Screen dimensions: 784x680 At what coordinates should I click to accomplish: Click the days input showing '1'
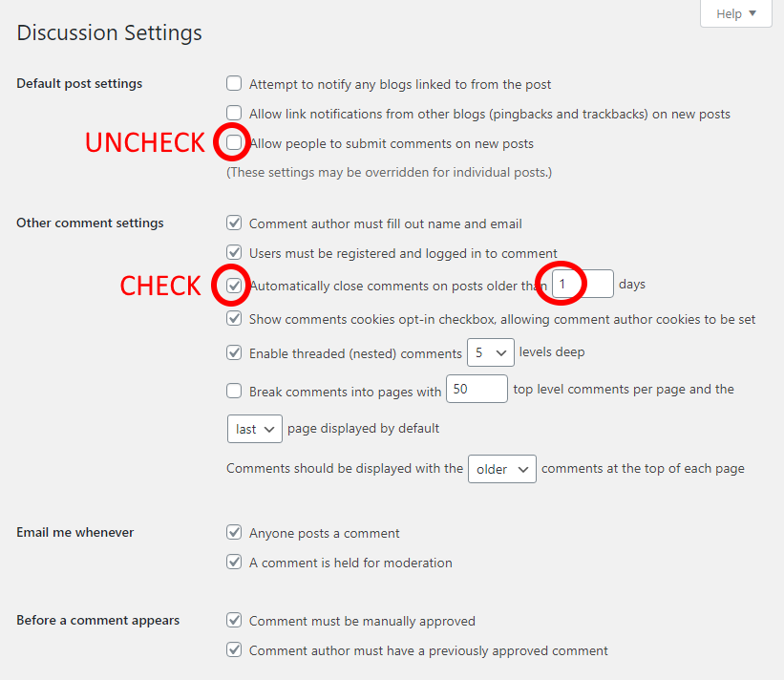click(583, 284)
